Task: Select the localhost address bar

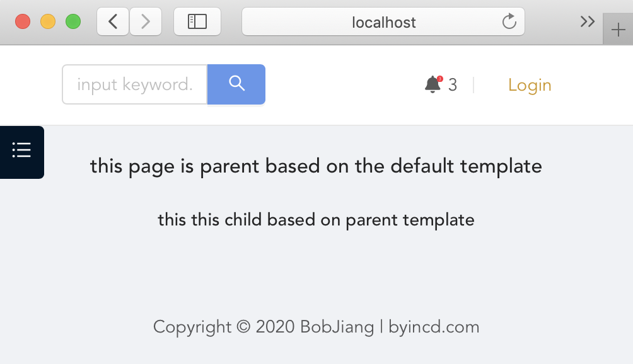Action: (x=383, y=21)
